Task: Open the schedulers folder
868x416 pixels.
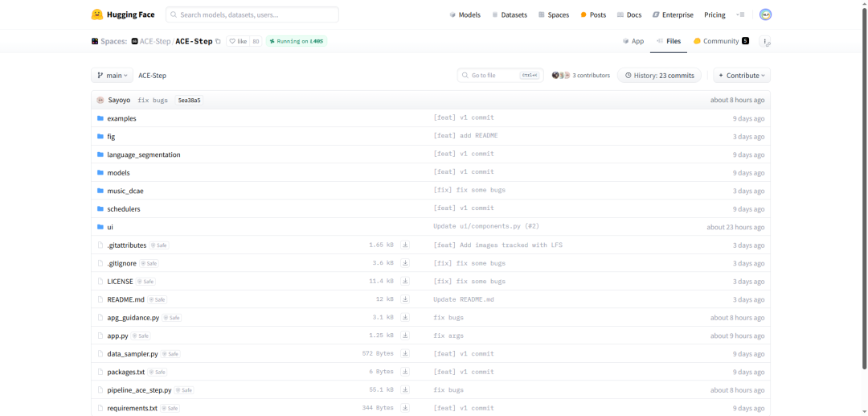Action: click(124, 209)
